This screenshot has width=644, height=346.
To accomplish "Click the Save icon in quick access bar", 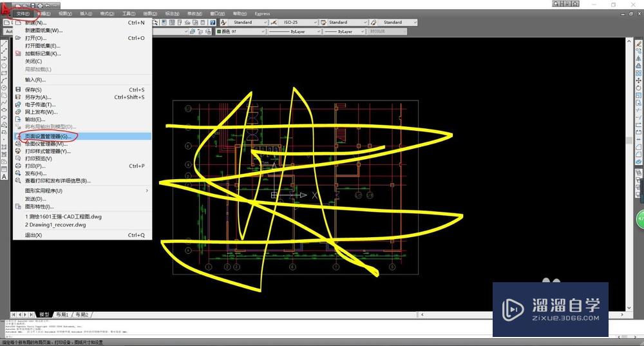I will [33, 6].
